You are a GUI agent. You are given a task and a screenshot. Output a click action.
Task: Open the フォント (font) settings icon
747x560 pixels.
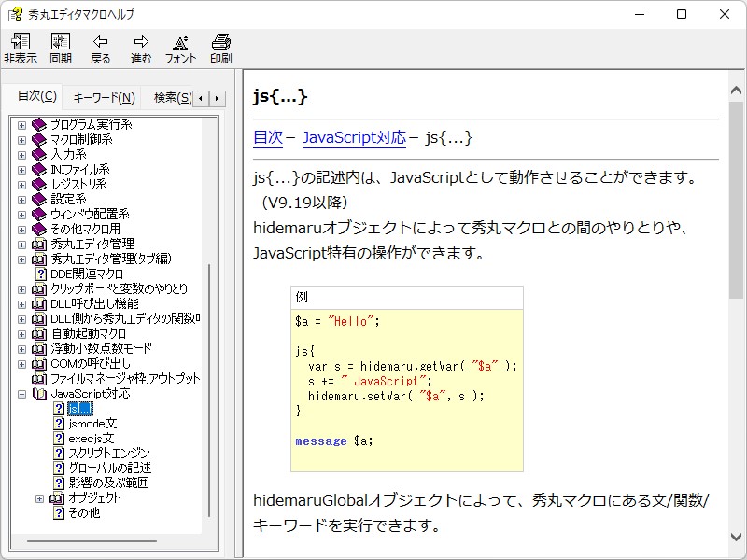click(179, 47)
